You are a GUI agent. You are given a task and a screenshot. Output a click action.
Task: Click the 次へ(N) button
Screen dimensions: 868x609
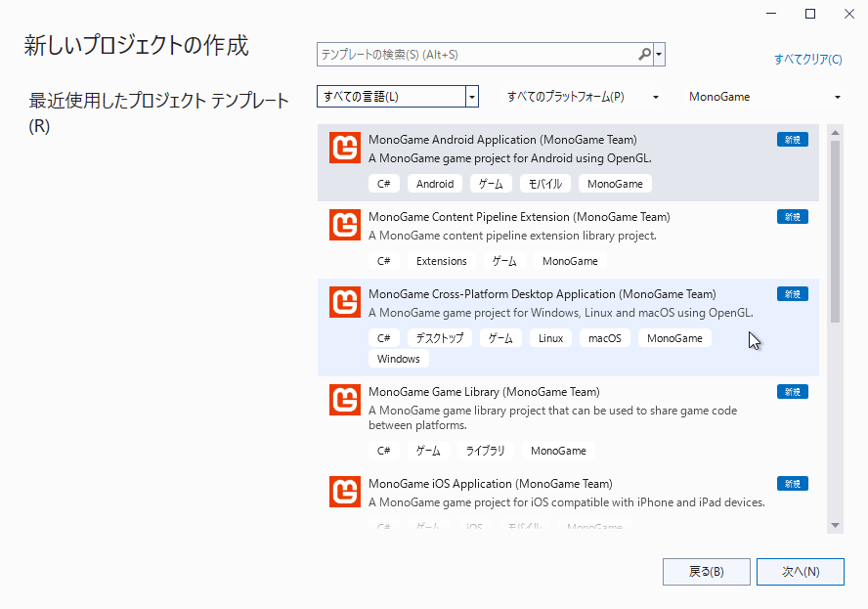801,571
